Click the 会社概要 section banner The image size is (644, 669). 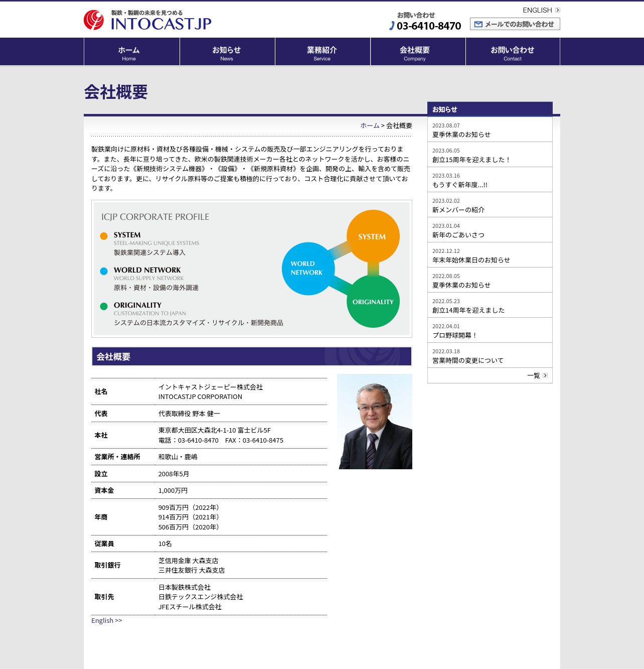(x=251, y=356)
